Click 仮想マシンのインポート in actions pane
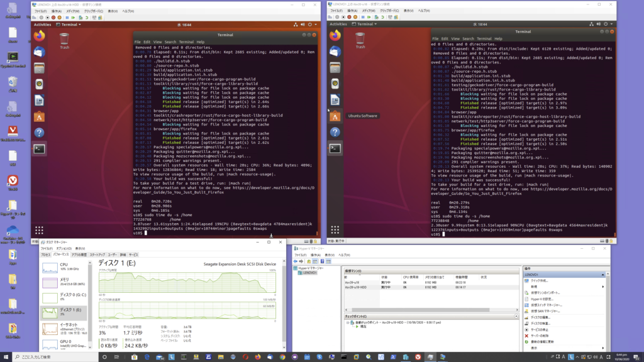This screenshot has width=644, height=362. coord(546,292)
